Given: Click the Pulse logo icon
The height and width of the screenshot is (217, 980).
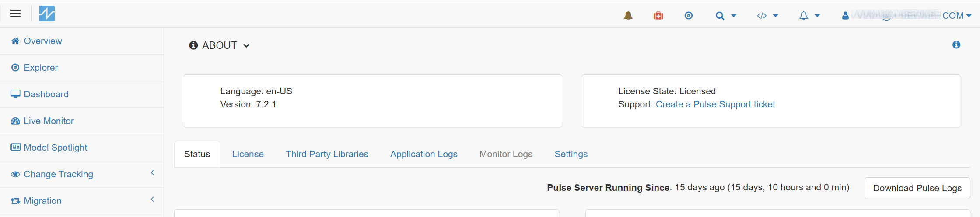Looking at the screenshot, I should (x=47, y=14).
